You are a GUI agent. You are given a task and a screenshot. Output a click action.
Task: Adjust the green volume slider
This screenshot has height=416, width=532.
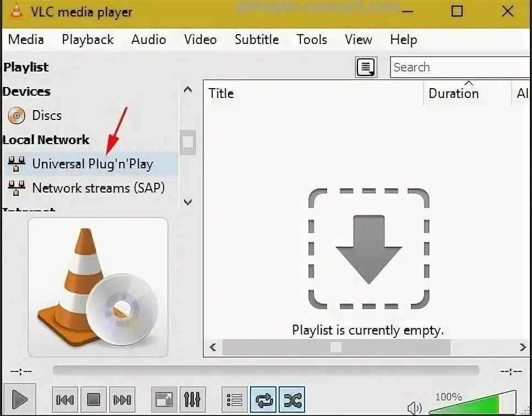click(473, 403)
